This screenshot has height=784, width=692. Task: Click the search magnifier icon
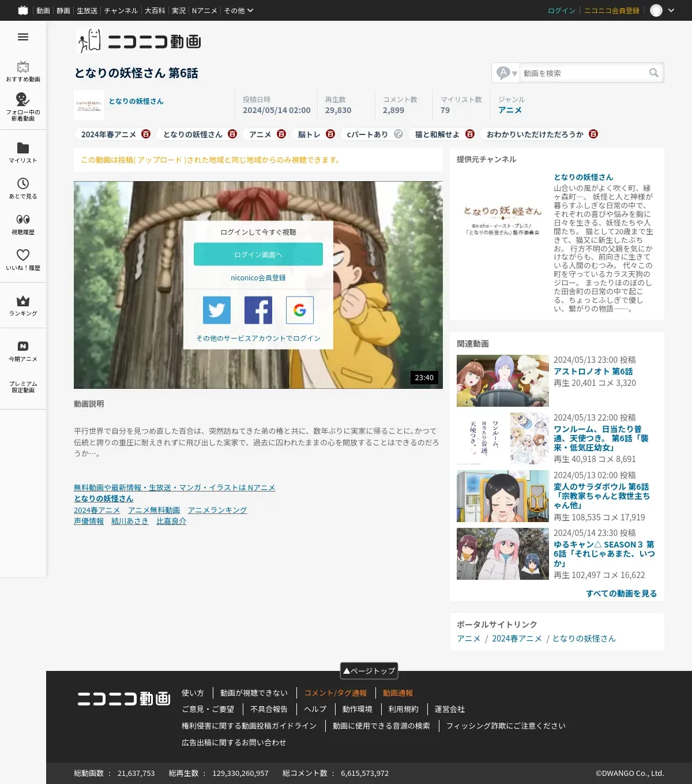pos(653,73)
